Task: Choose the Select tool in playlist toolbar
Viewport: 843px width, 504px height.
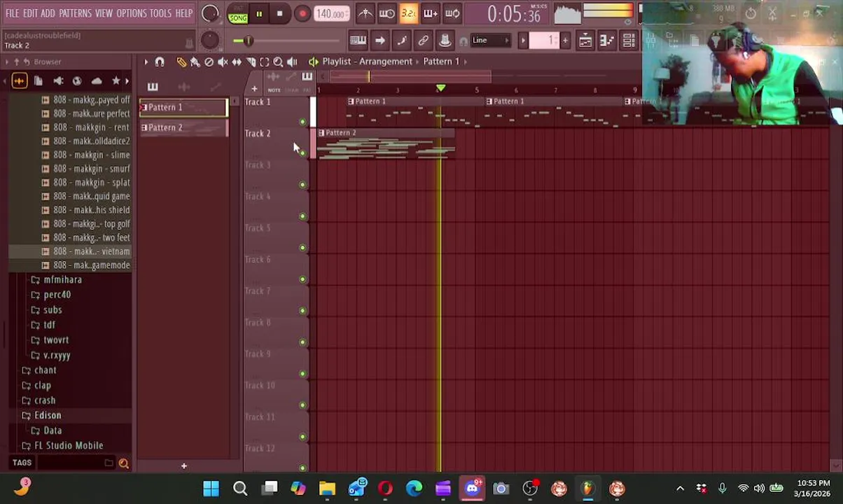Action: point(265,62)
